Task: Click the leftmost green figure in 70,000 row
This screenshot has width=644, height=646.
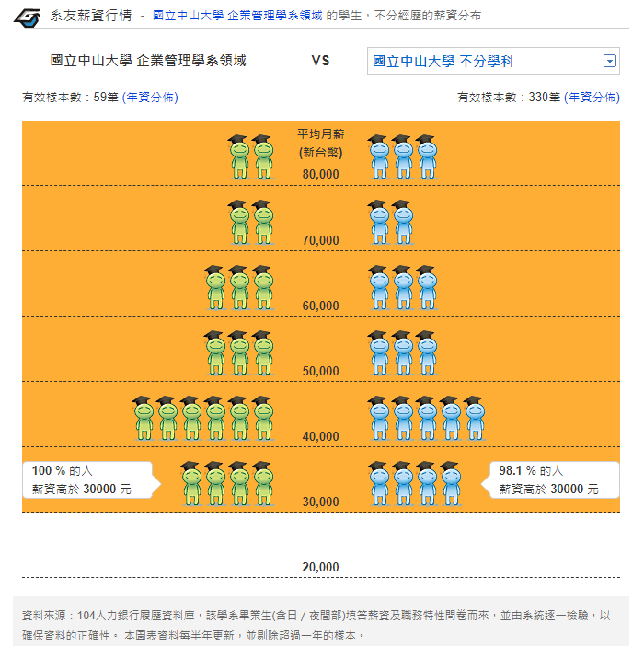Action: click(x=239, y=223)
